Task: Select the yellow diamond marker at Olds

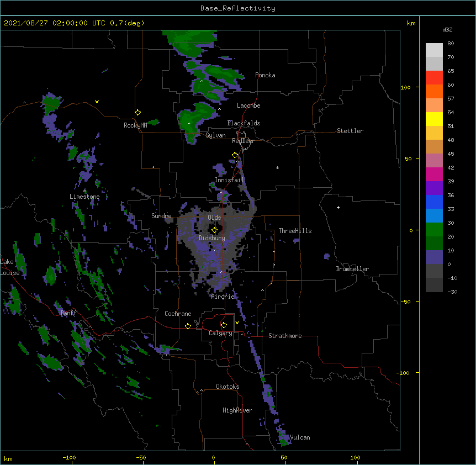Action: click(215, 230)
